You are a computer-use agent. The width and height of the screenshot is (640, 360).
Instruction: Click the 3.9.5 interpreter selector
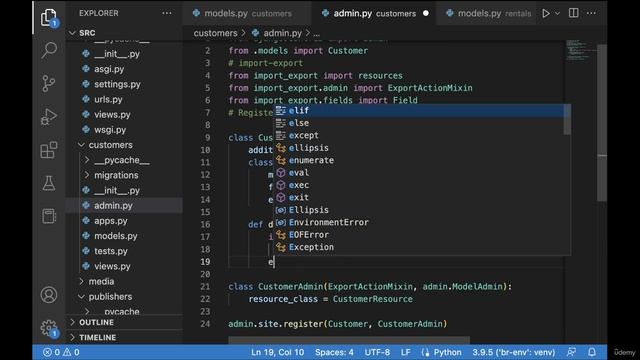(513, 352)
